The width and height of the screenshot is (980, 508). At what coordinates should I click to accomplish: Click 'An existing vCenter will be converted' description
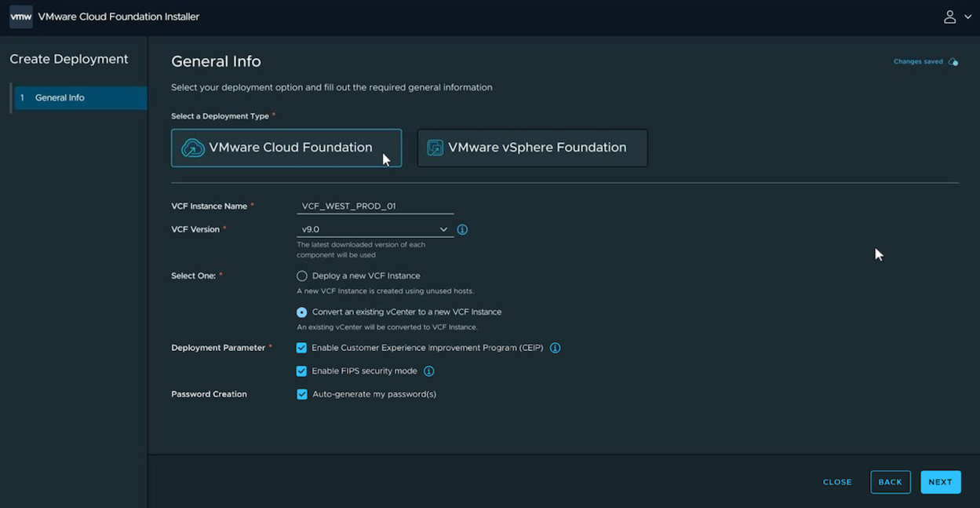(387, 327)
